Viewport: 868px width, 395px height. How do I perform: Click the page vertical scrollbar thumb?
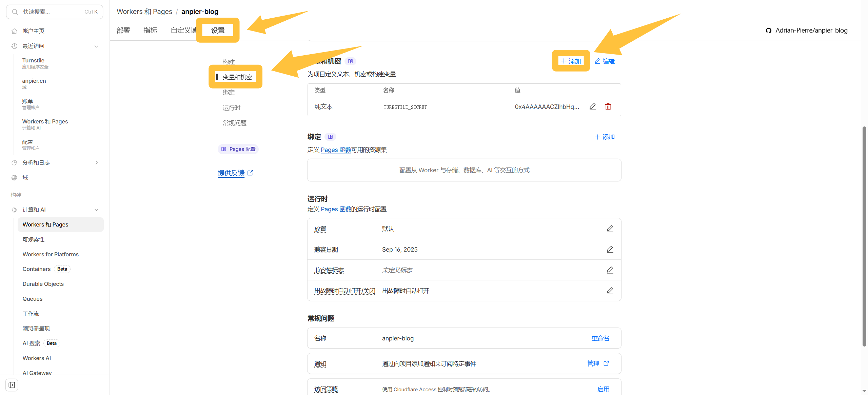click(864, 237)
